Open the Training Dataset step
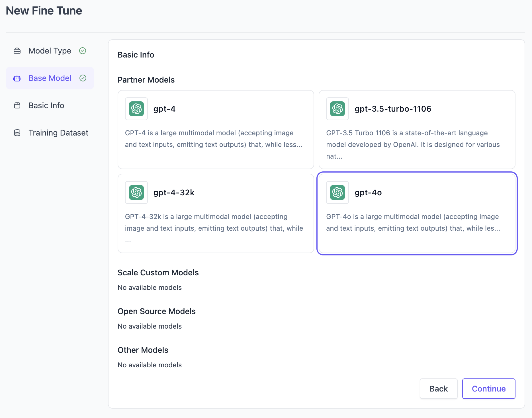This screenshot has width=532, height=418. (x=50, y=133)
